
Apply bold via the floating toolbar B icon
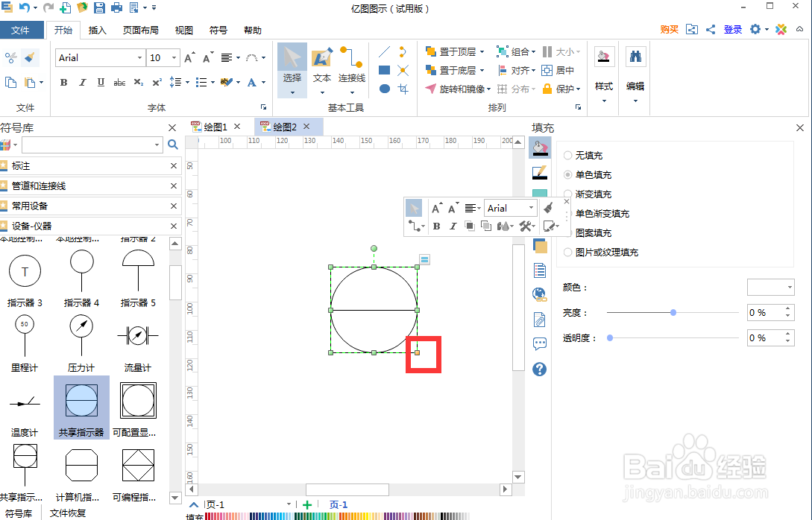point(436,226)
